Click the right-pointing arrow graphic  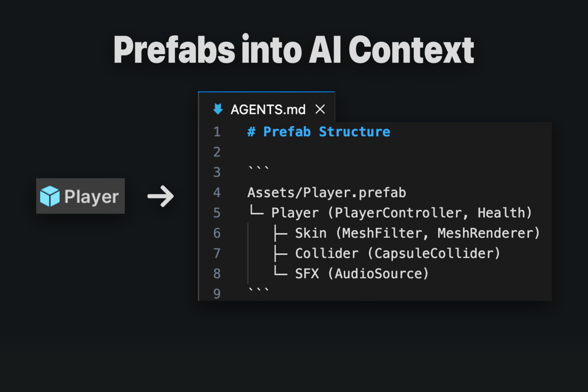coord(161,196)
